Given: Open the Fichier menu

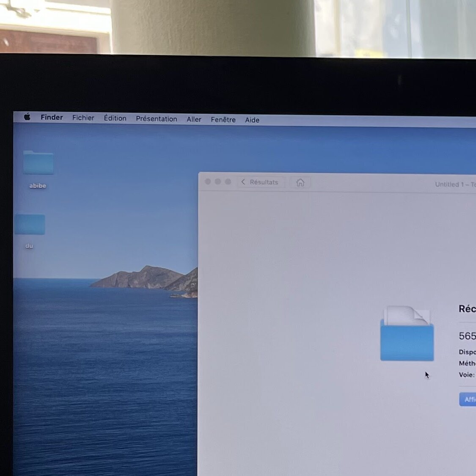Looking at the screenshot, I should (83, 118).
